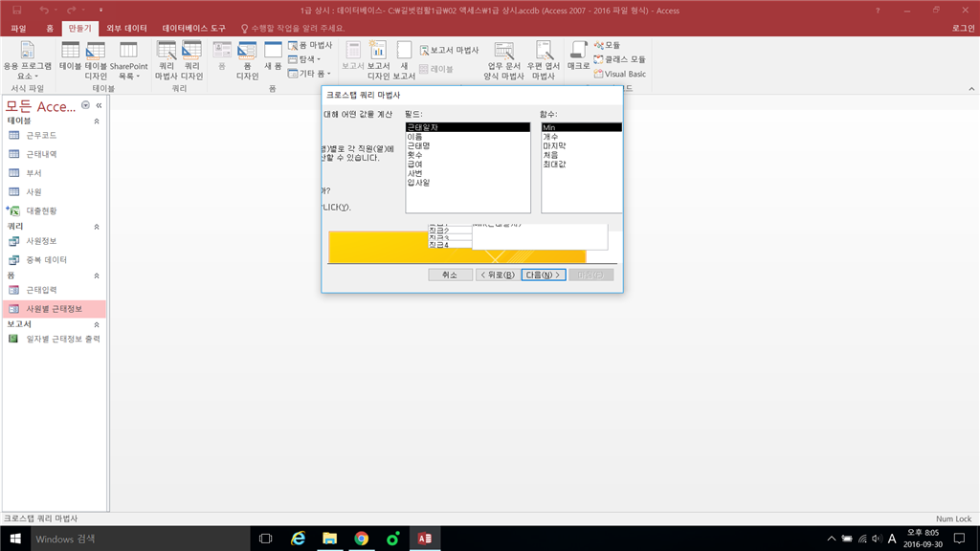
Task: Click 보고서 디자인 icon
Action: click(378, 60)
